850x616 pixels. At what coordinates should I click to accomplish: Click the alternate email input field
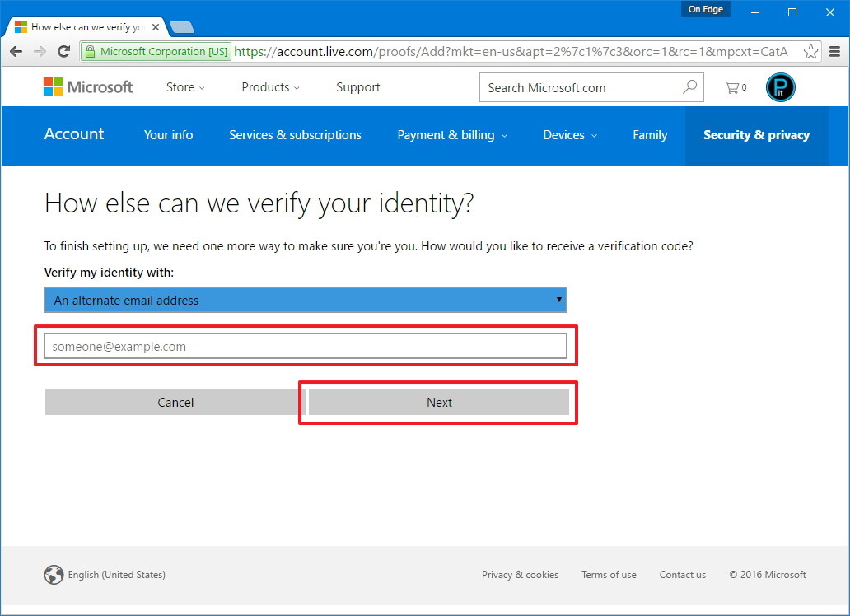coord(305,347)
